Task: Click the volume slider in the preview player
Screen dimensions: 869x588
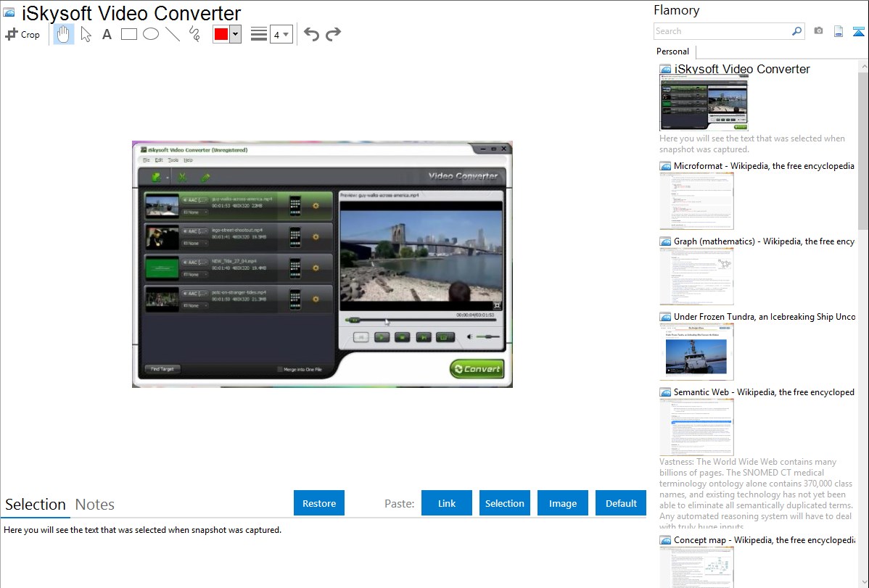Action: tap(487, 336)
